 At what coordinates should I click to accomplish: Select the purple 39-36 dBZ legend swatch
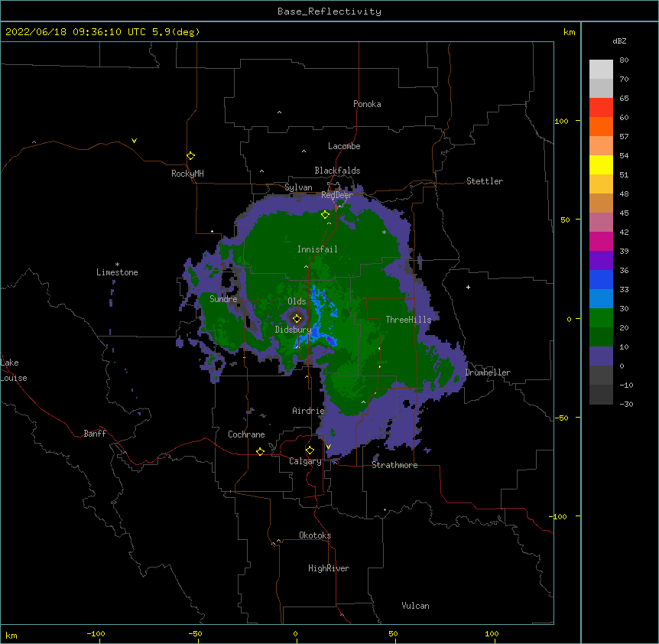click(x=601, y=260)
